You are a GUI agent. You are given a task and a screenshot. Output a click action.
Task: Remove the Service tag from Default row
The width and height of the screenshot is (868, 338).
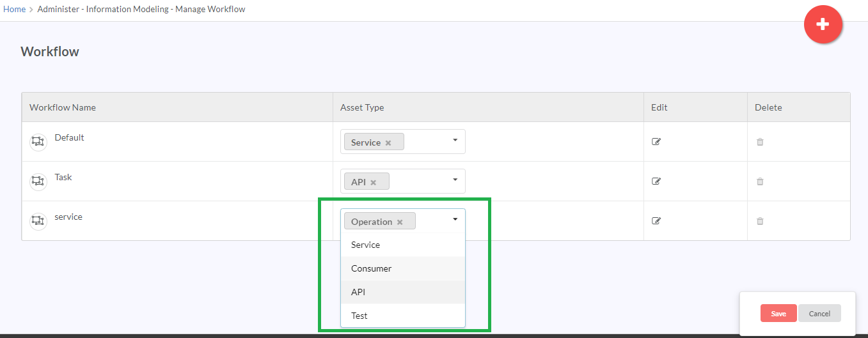click(x=388, y=143)
